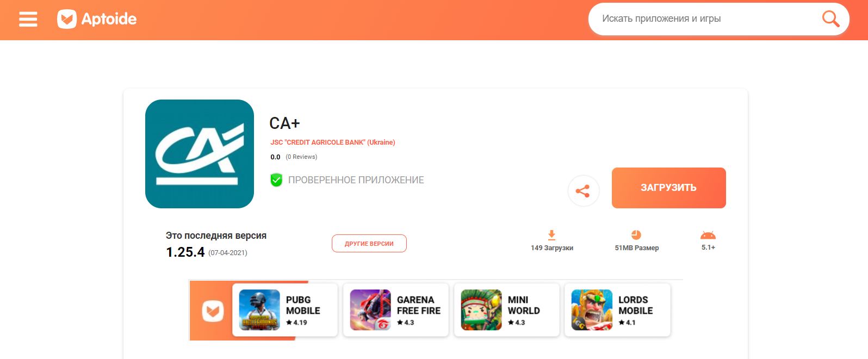
Task: Click the downloads arrow icon
Action: click(551, 235)
